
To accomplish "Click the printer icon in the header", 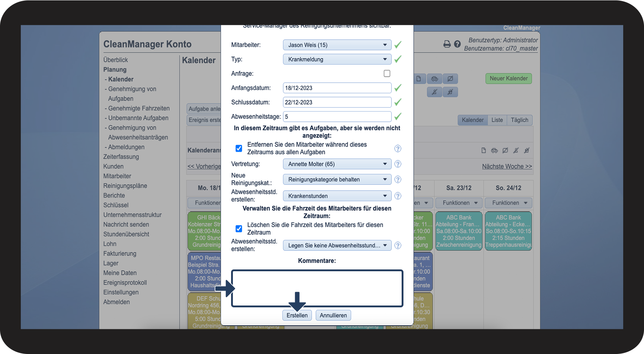I will tap(447, 44).
